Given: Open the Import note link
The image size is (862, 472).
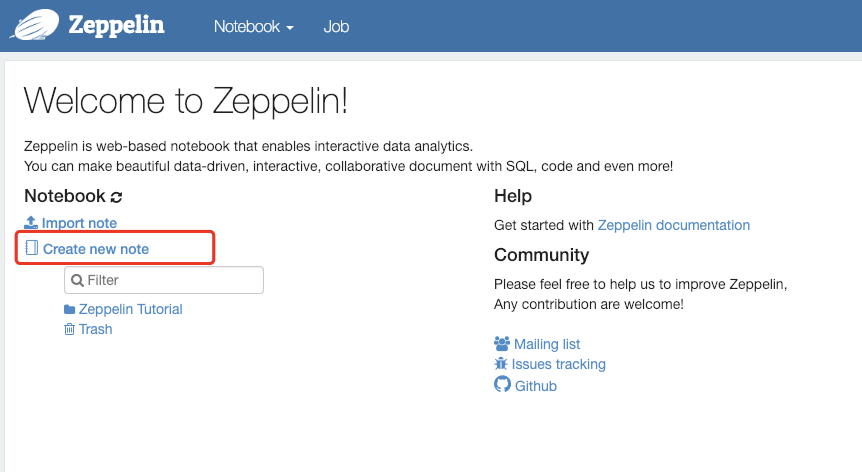Looking at the screenshot, I should point(79,223).
